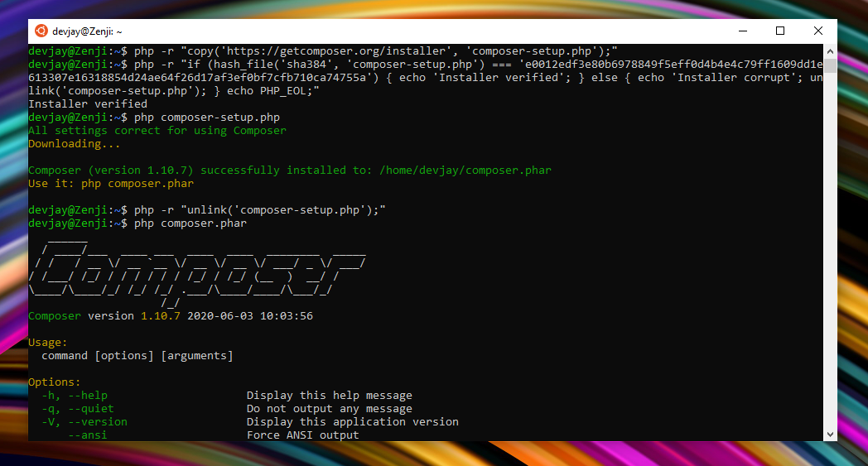868x466 pixels.
Task: Click 'Installer verified' output line
Action: click(88, 104)
